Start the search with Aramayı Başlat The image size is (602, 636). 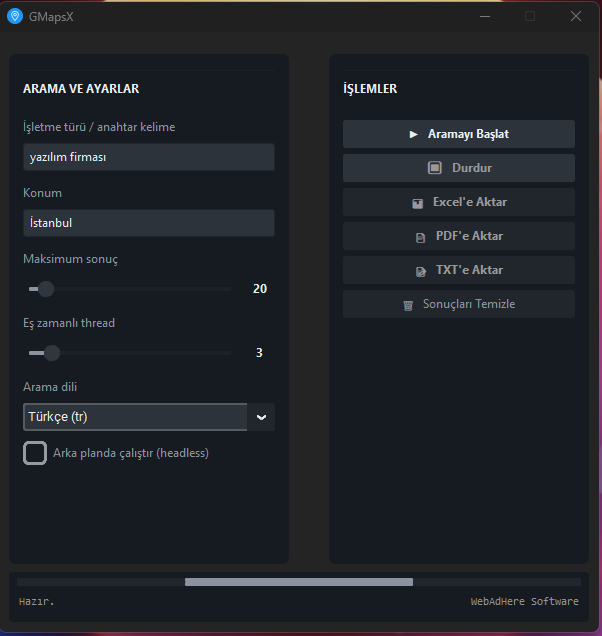coord(459,134)
